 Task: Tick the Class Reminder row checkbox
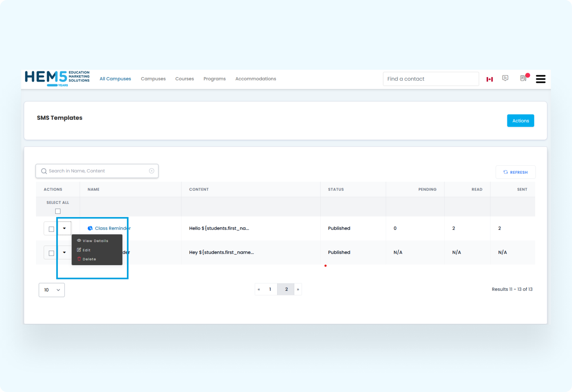click(51, 229)
